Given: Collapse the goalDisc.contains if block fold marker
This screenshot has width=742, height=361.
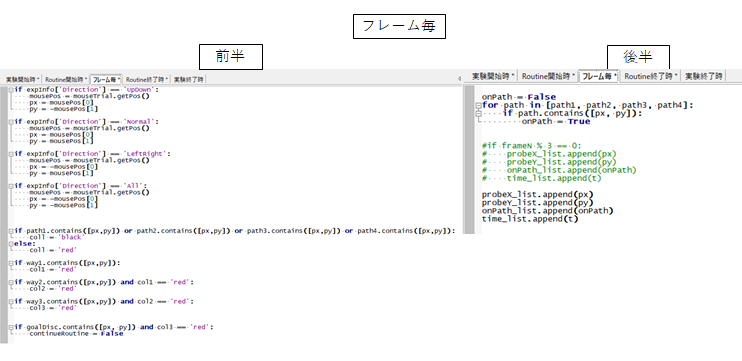Looking at the screenshot, I should click(x=11, y=327).
